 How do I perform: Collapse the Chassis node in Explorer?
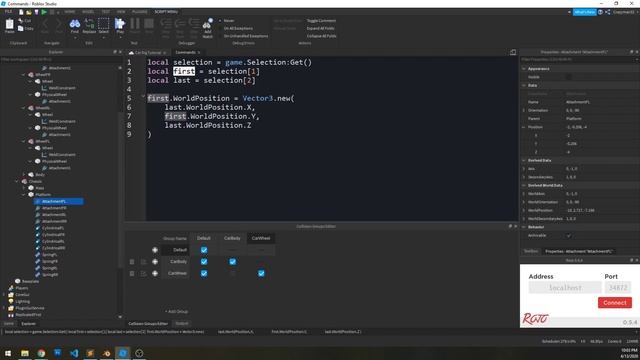[17, 181]
